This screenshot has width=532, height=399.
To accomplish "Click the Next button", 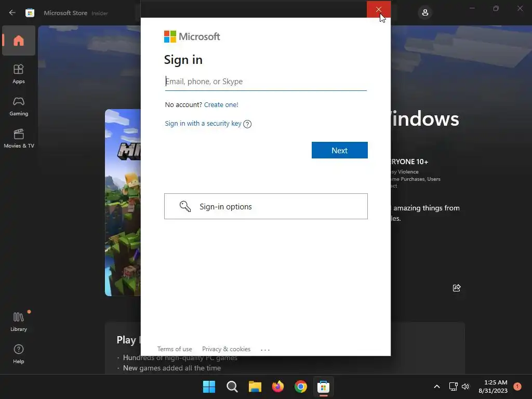I will [340, 150].
